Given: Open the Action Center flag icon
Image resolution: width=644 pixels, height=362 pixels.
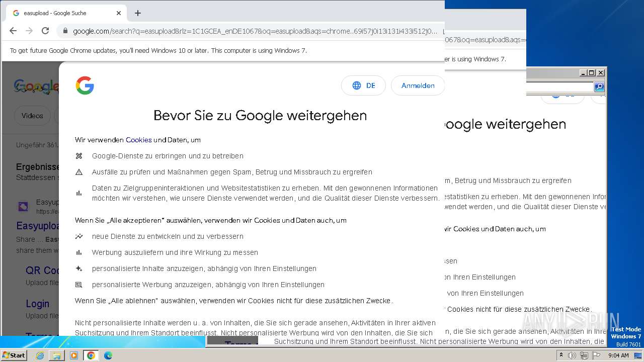Looking at the screenshot, I should [x=596, y=355].
